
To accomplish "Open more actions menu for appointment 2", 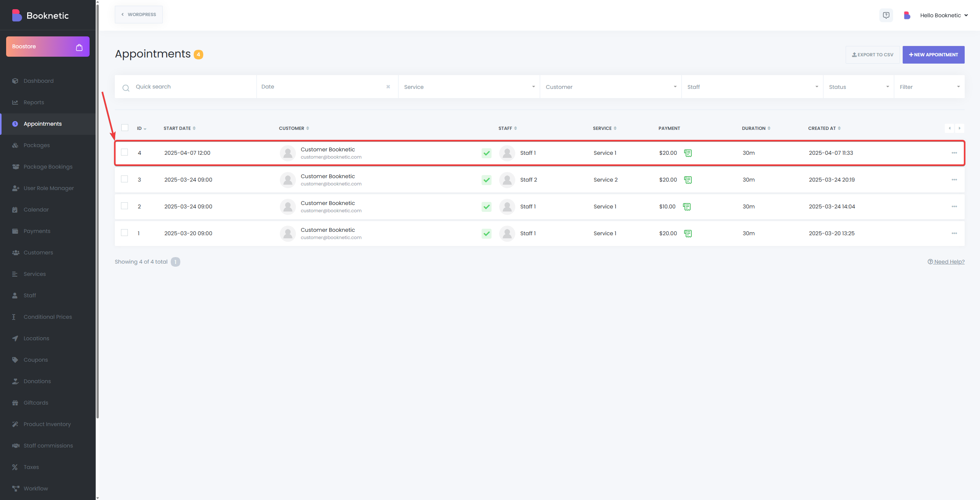I will coord(954,207).
